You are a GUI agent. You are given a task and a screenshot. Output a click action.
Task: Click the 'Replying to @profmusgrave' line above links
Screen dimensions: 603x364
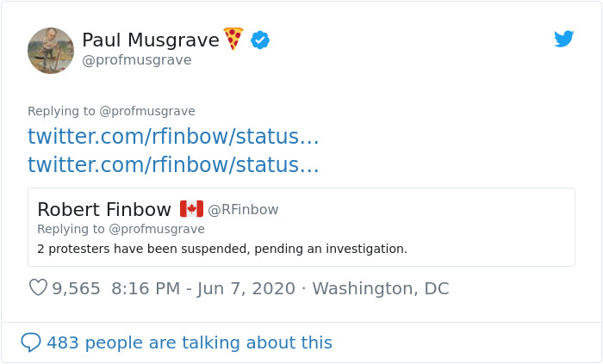coord(111,111)
